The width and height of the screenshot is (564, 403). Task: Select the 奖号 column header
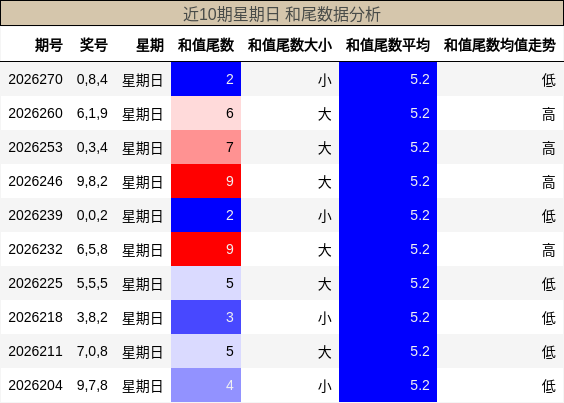[x=94, y=45]
